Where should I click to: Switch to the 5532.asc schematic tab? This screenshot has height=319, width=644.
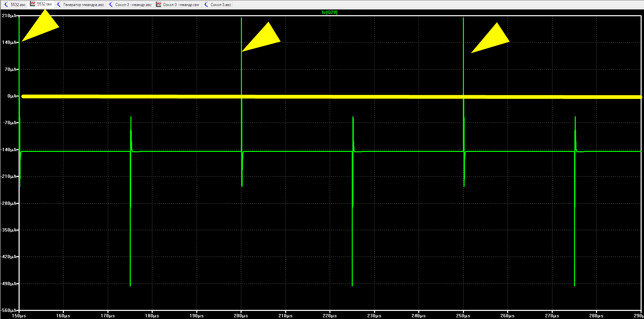coord(15,5)
